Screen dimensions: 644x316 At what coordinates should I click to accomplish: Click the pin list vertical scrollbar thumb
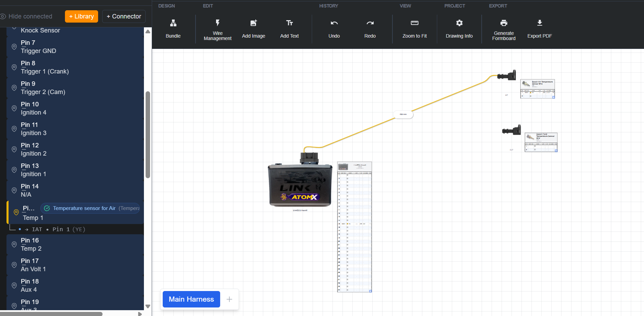click(x=148, y=135)
